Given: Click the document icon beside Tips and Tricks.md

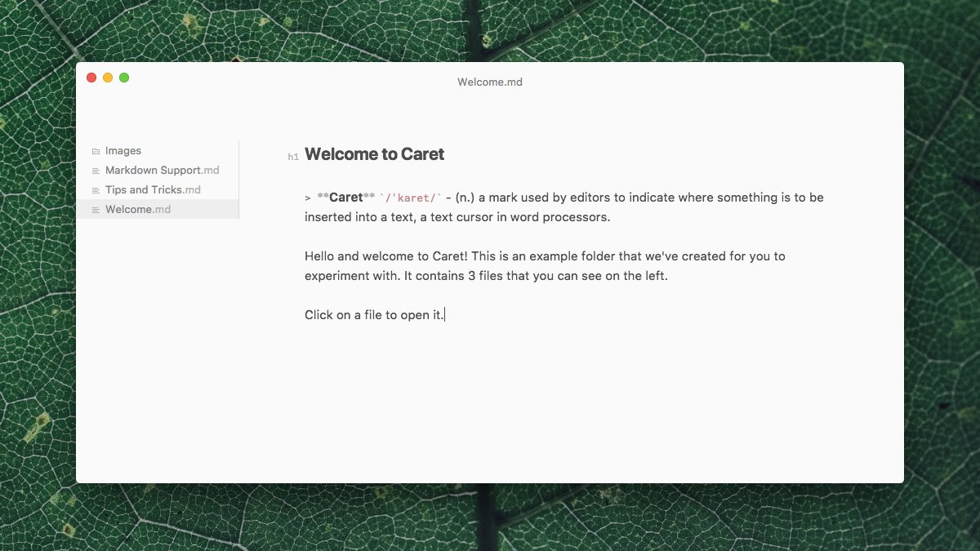Looking at the screenshot, I should point(96,190).
